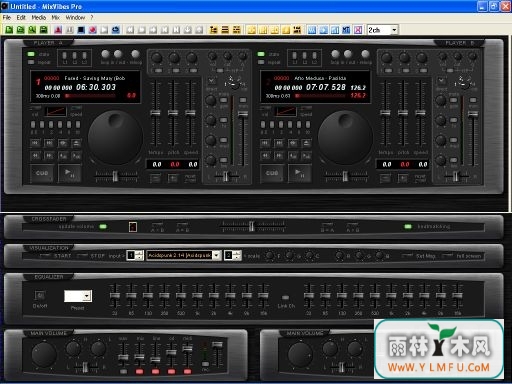Click the yellow tree-layout toolbar icon
Screen dimensions: 512x384
click(213, 30)
